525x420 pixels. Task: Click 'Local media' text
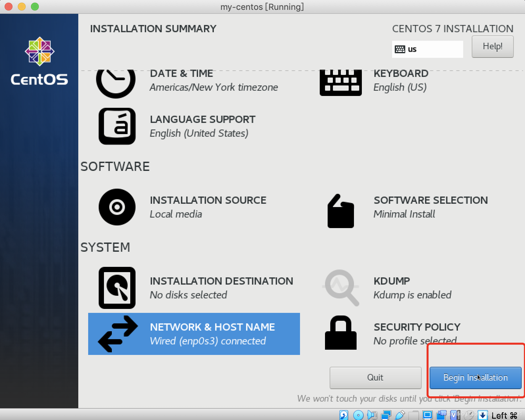click(x=176, y=214)
